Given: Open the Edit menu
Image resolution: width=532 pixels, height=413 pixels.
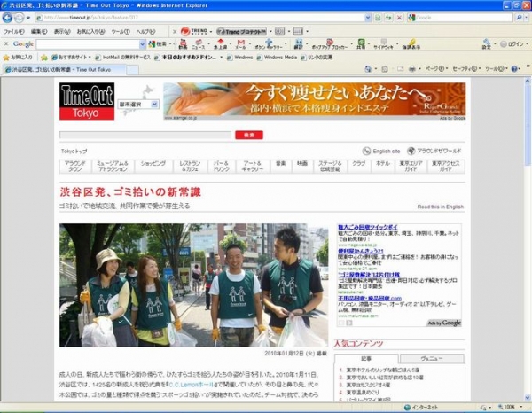Looking at the screenshot, I should click(39, 32).
